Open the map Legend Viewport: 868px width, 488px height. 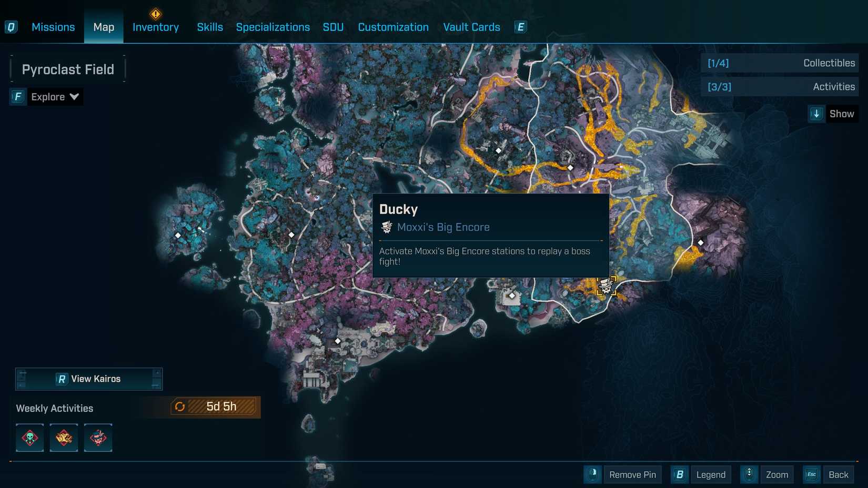click(711, 475)
